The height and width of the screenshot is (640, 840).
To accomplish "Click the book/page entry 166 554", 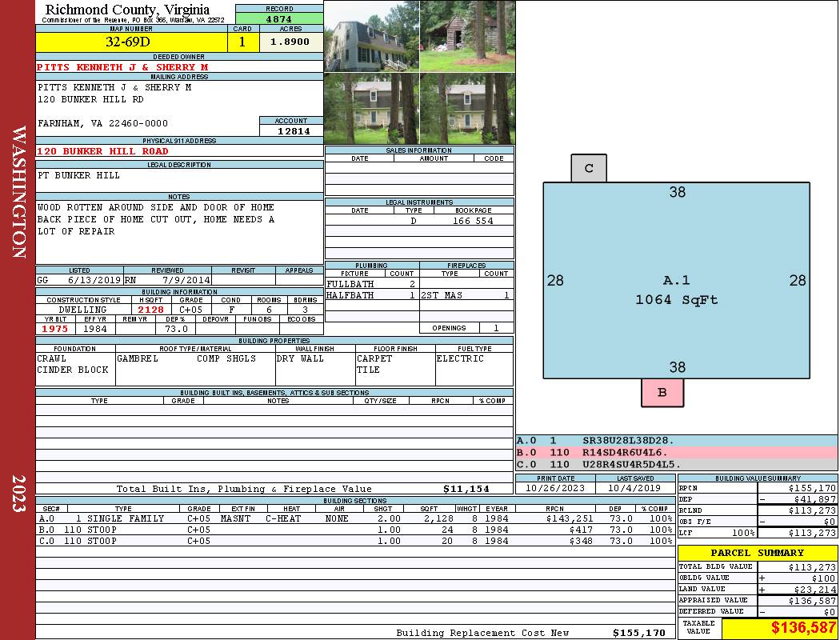I will [473, 221].
